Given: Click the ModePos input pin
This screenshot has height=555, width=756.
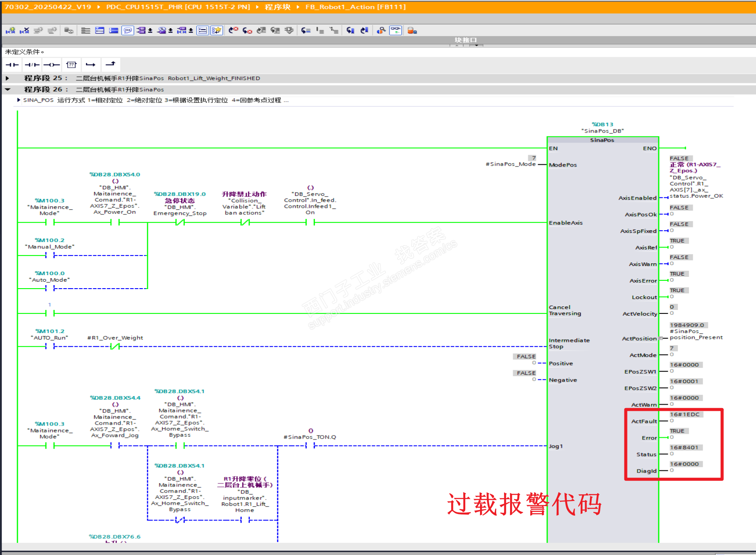Looking at the screenshot, I should [x=563, y=165].
